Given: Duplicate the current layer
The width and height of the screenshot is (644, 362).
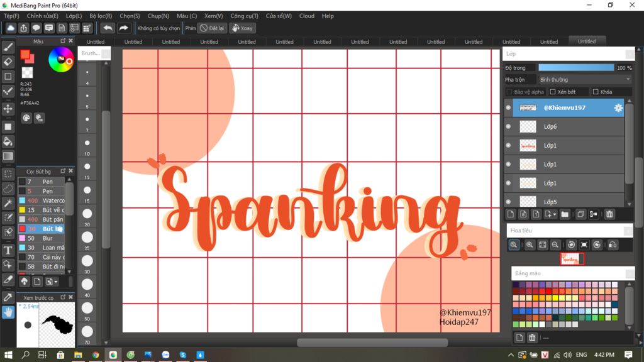Looking at the screenshot, I should tap(580, 214).
